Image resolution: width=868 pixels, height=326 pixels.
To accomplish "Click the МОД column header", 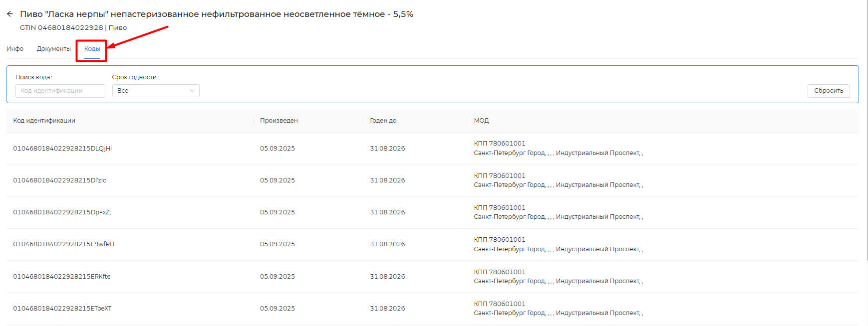I will click(481, 121).
